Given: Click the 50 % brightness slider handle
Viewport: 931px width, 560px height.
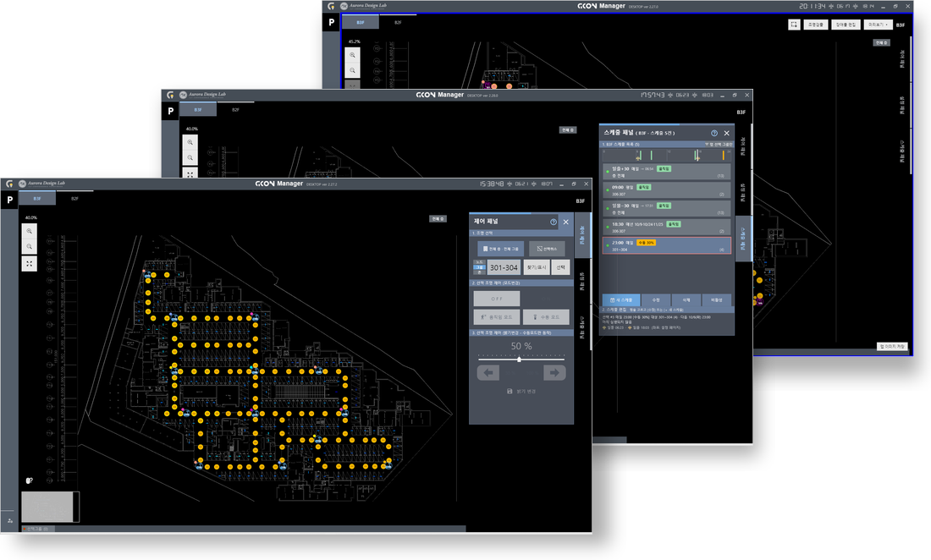Looking at the screenshot, I should pyautogui.click(x=519, y=359).
